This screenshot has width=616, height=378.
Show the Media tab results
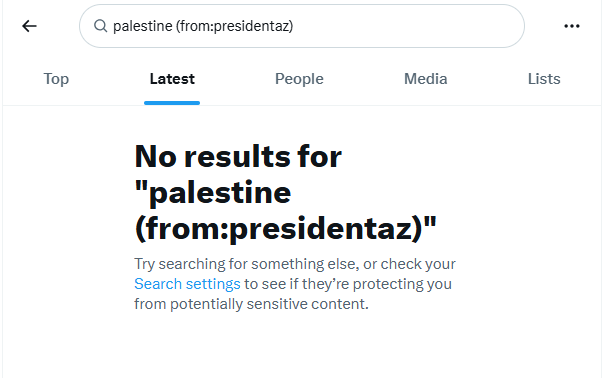pos(425,79)
